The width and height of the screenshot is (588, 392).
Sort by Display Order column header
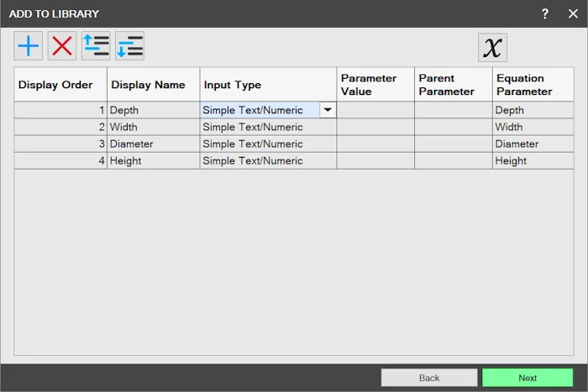60,84
